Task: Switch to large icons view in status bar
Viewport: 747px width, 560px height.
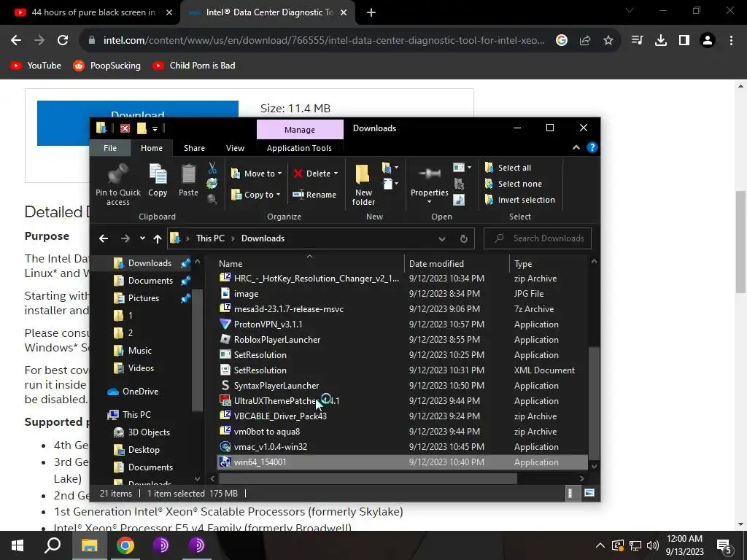Action: 589,494
